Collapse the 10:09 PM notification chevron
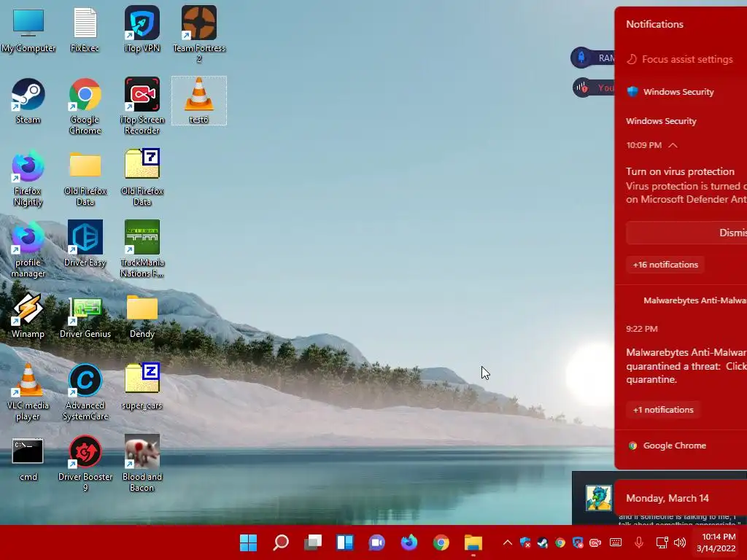This screenshot has width=747, height=560. 673,145
